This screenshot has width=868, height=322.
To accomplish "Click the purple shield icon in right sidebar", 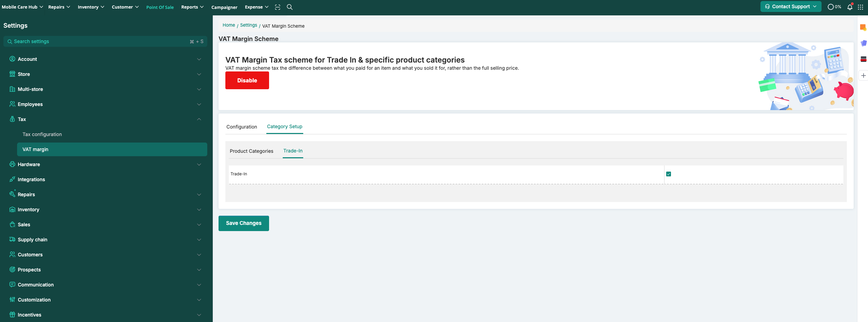I will 863,43.
